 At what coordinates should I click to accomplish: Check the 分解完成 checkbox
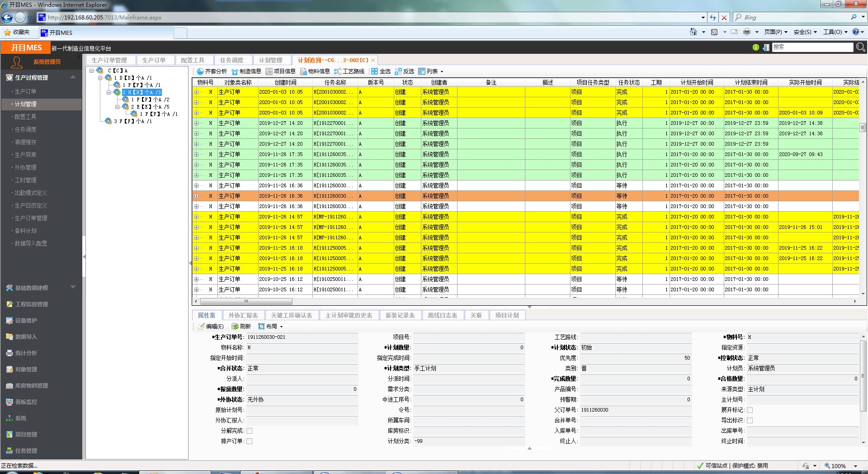(x=250, y=431)
